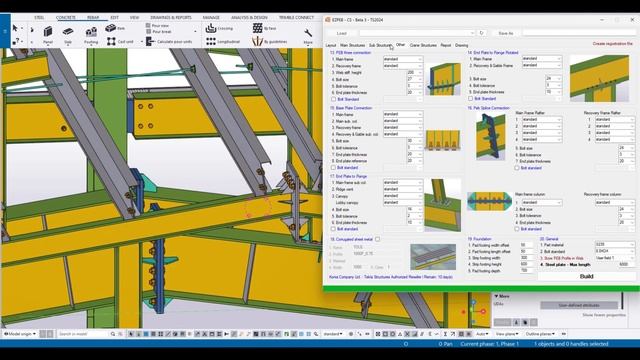Click 'Current phase: 1, Phase 1' status text
640x360 pixels.
pyautogui.click(x=489, y=344)
